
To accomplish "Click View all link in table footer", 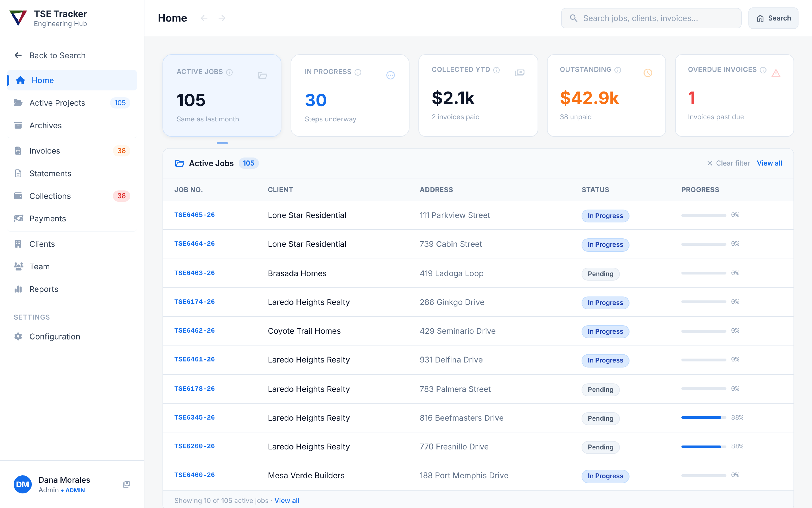I will click(287, 501).
